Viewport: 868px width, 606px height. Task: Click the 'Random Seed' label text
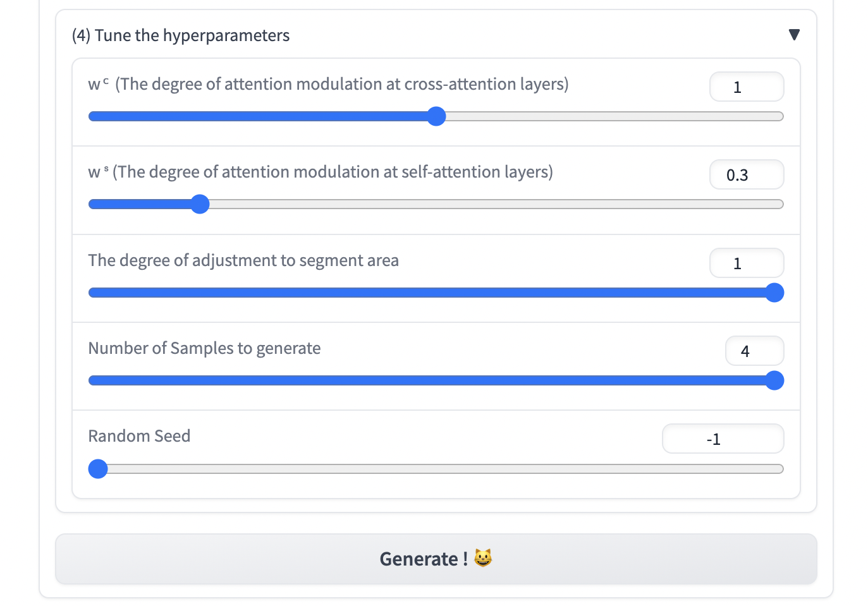pos(139,436)
